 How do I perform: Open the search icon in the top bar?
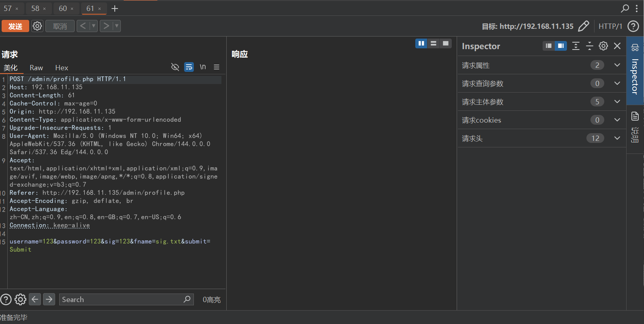[x=625, y=8]
